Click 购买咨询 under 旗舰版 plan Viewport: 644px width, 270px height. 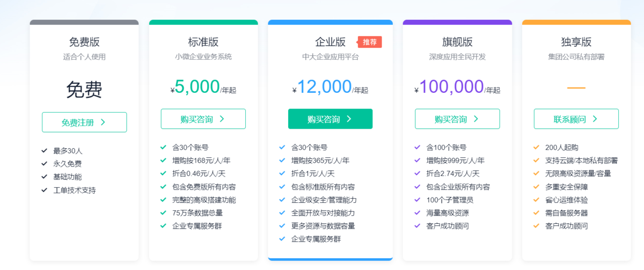coord(457,119)
